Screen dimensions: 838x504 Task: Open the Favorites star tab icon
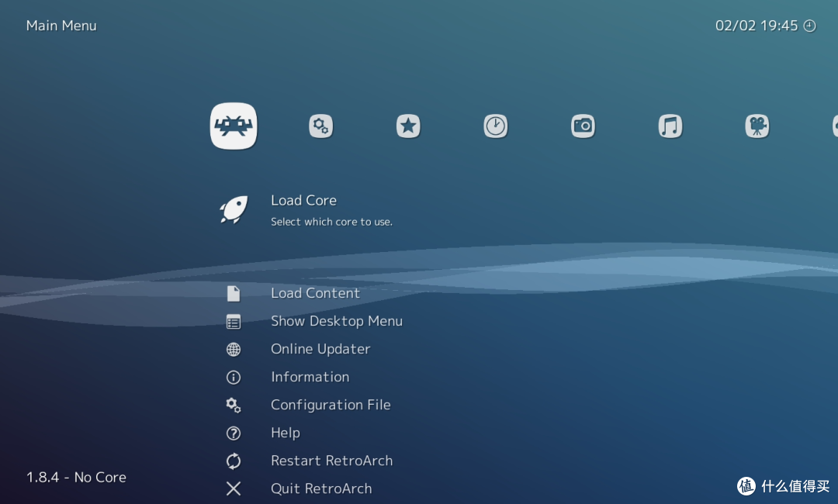click(408, 126)
